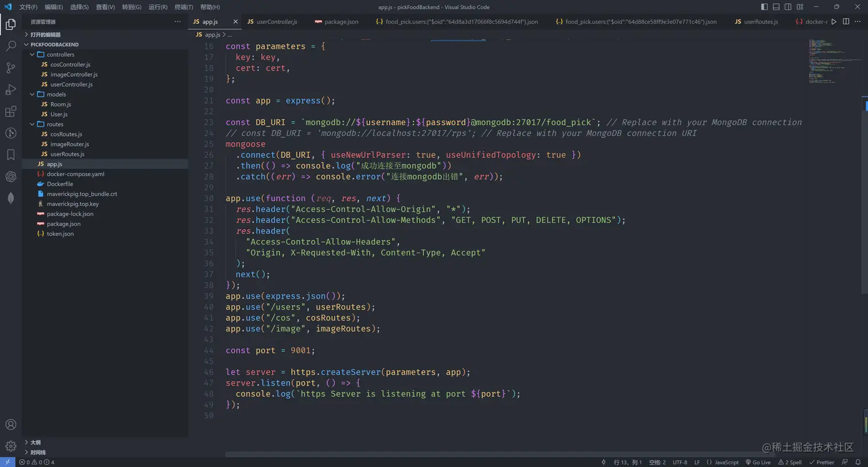Open Room.js in the models folder
The height and width of the screenshot is (467, 868).
tap(60, 104)
